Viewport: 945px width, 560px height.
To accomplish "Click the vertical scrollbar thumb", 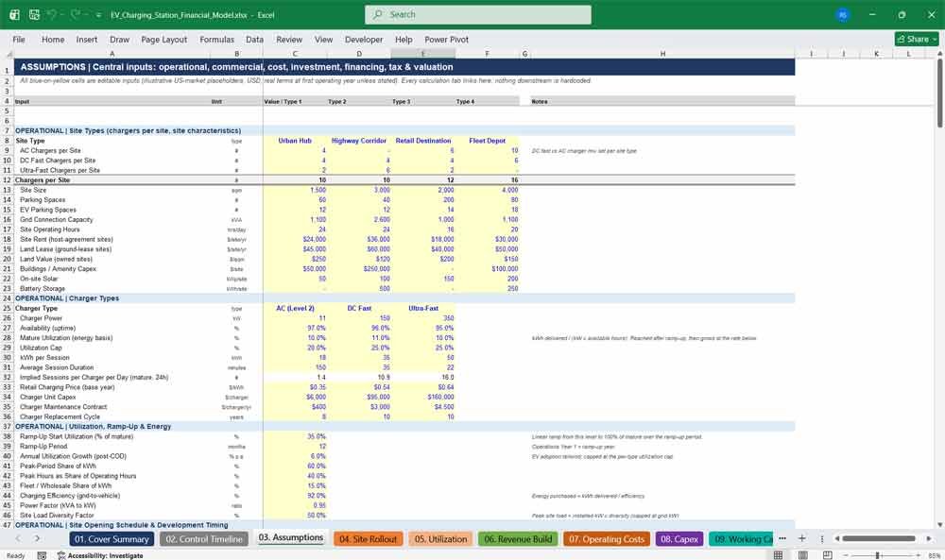I will pyautogui.click(x=939, y=93).
